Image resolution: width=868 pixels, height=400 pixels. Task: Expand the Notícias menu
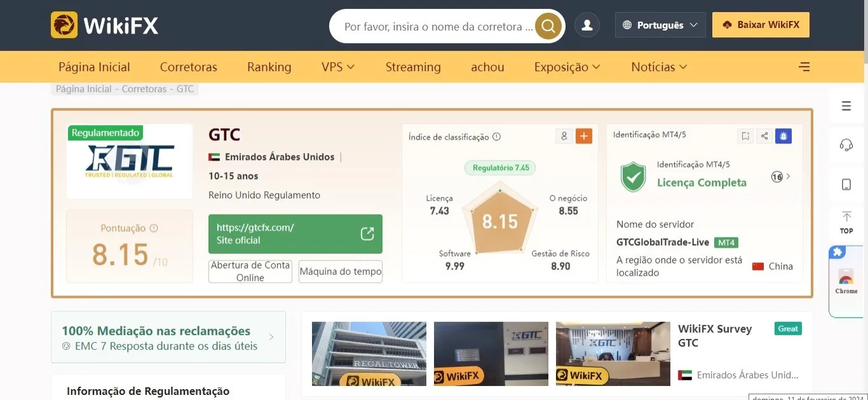[659, 67]
